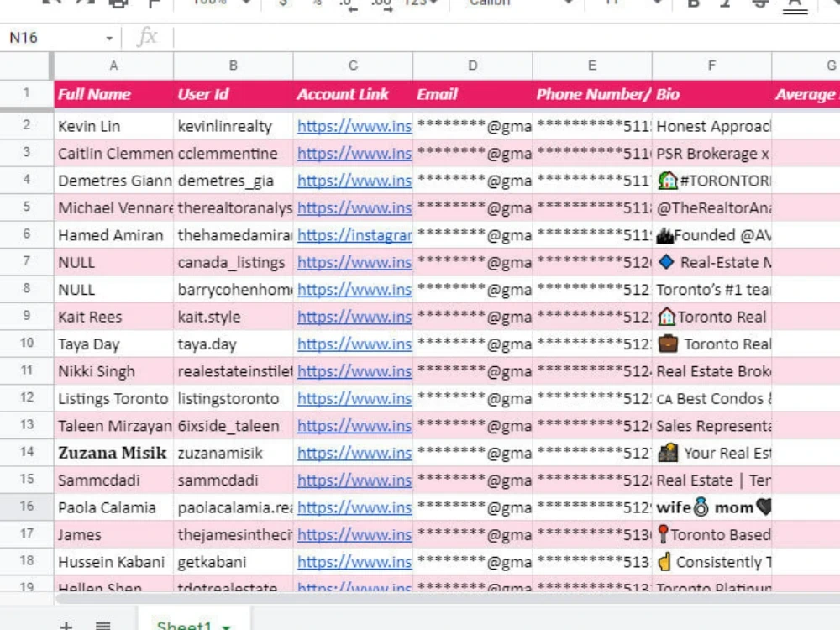
Task: Click the N16 name box field
Action: (54, 38)
